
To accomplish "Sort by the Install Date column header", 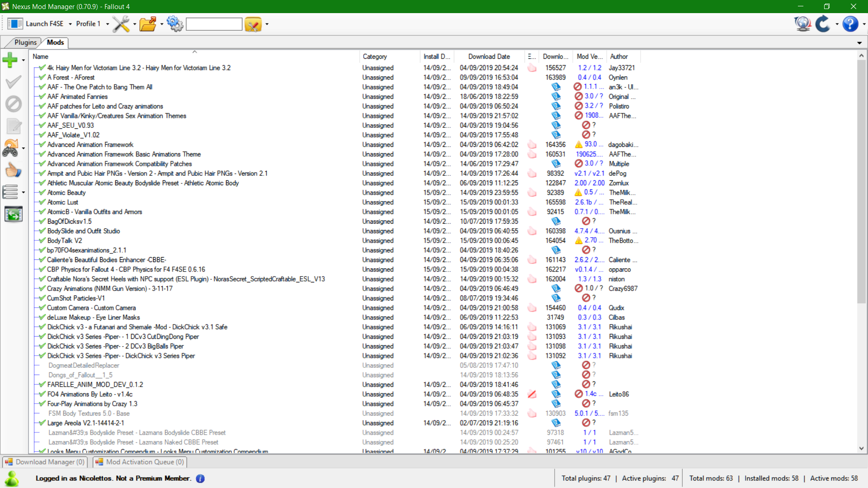I will tap(437, 56).
